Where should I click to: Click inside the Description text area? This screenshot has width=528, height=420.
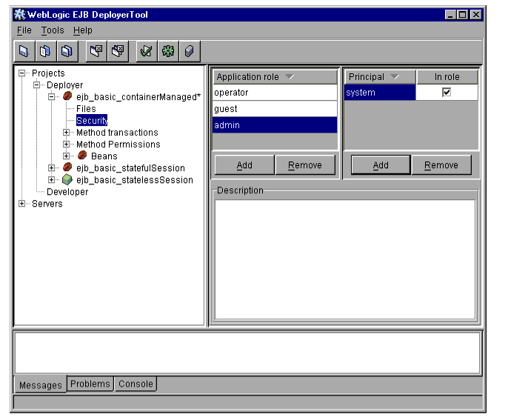coord(345,259)
